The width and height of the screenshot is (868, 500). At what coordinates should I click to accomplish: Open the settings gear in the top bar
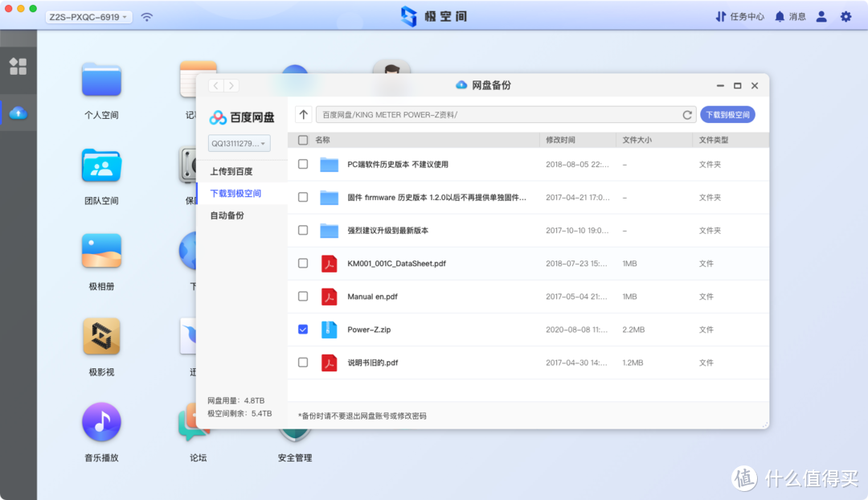(x=846, y=16)
